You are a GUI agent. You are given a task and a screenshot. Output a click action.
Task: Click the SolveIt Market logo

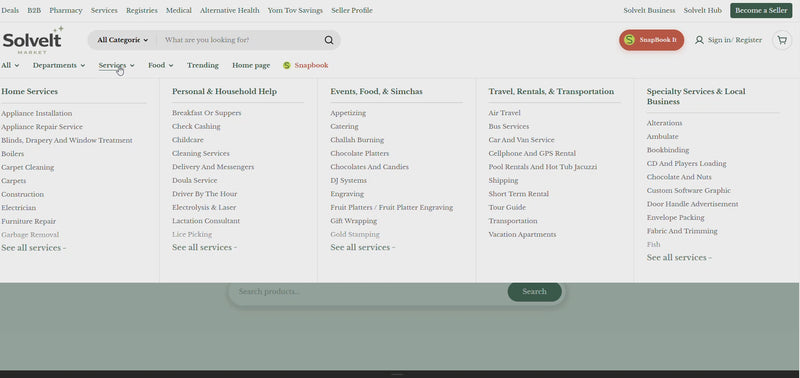pyautogui.click(x=33, y=40)
